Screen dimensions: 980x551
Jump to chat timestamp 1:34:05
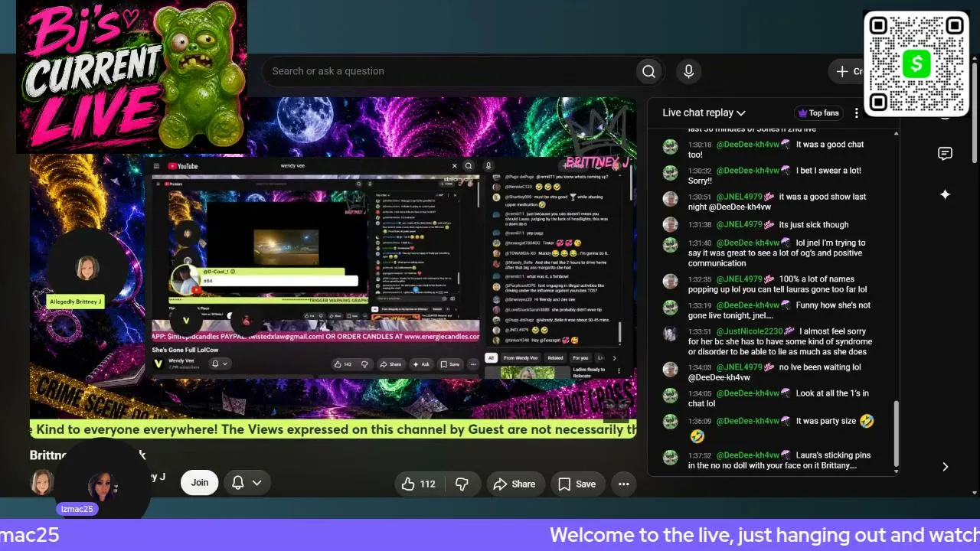coord(700,393)
